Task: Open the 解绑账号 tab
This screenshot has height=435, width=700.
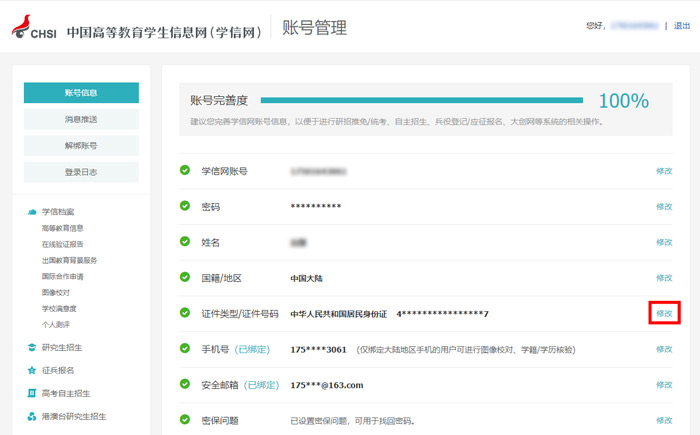Action: tap(81, 146)
